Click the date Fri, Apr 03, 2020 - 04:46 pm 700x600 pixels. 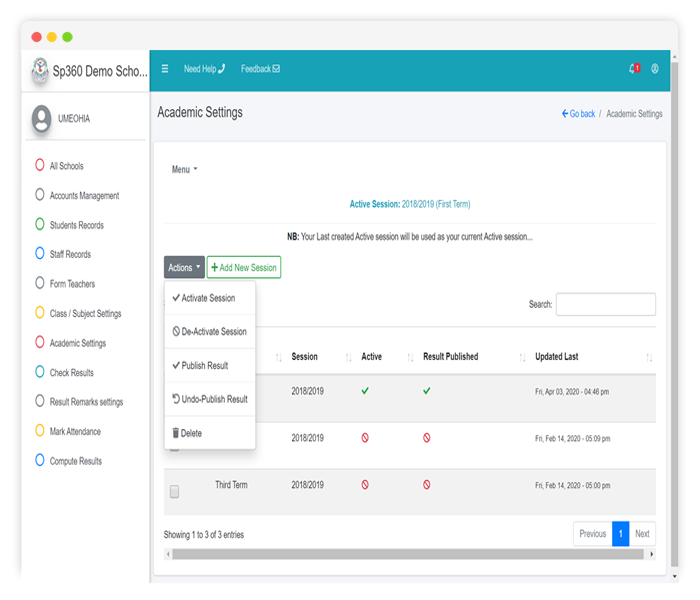572,392
